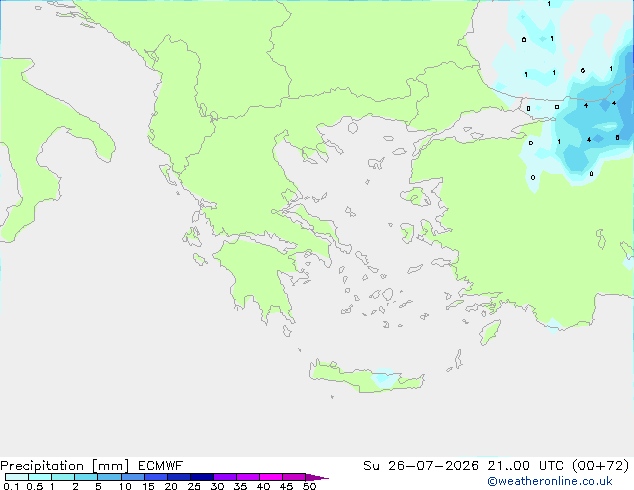
Task: Click the forecast date 'Su 26-07-2026'
Action: [x=421, y=466]
